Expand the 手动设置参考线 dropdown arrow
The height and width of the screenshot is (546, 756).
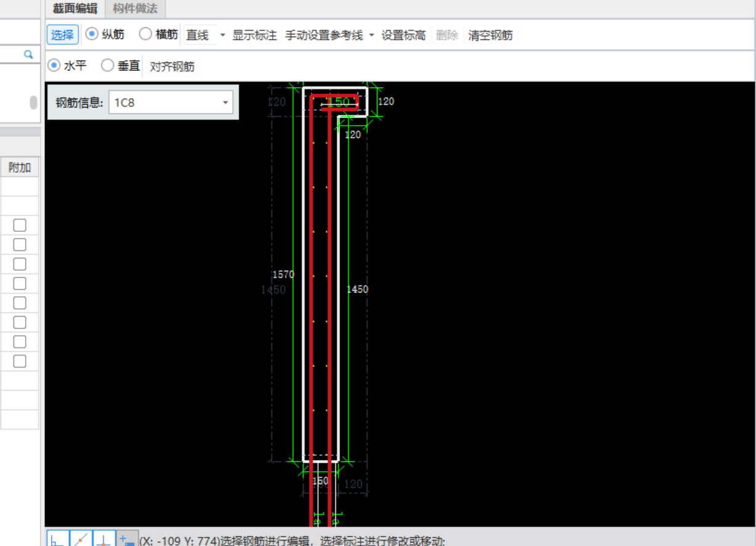pyautogui.click(x=371, y=35)
